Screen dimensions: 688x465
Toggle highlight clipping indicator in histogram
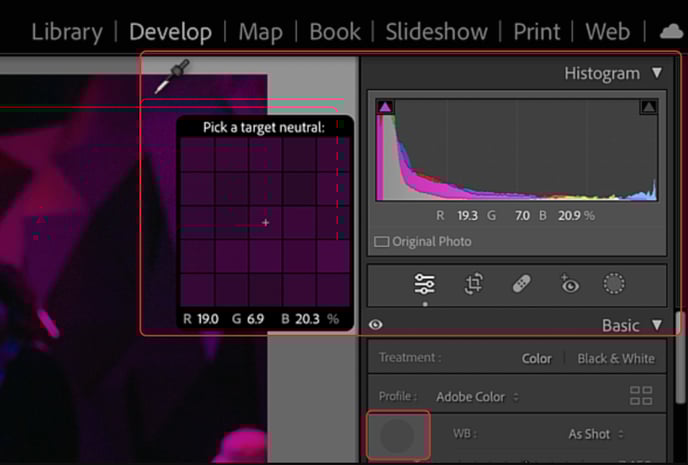click(x=649, y=107)
